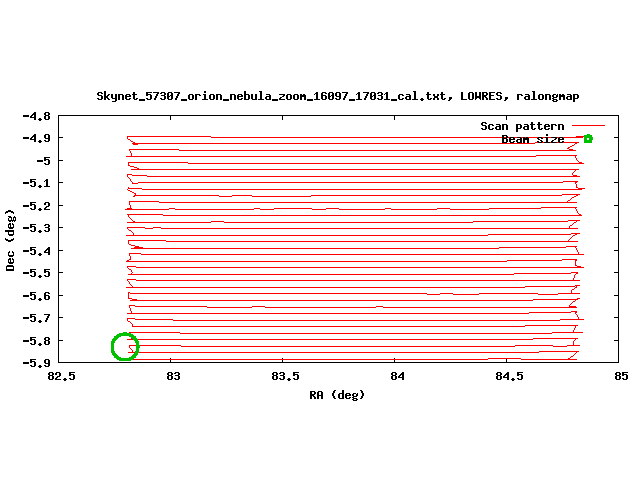The height and width of the screenshot is (480, 640).
Task: Click the 'Dec (deg)' axis label
Action: click(x=10, y=240)
